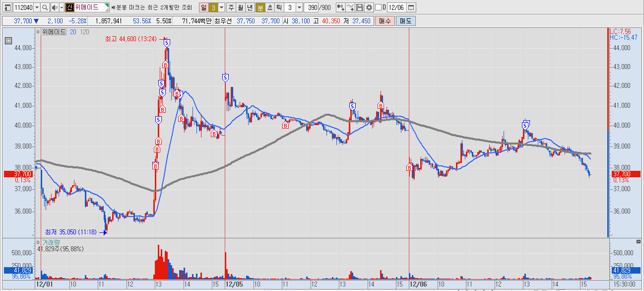The image size is (644, 291).
Task: Click the grid icon at chart top-left
Action: pos(8,42)
